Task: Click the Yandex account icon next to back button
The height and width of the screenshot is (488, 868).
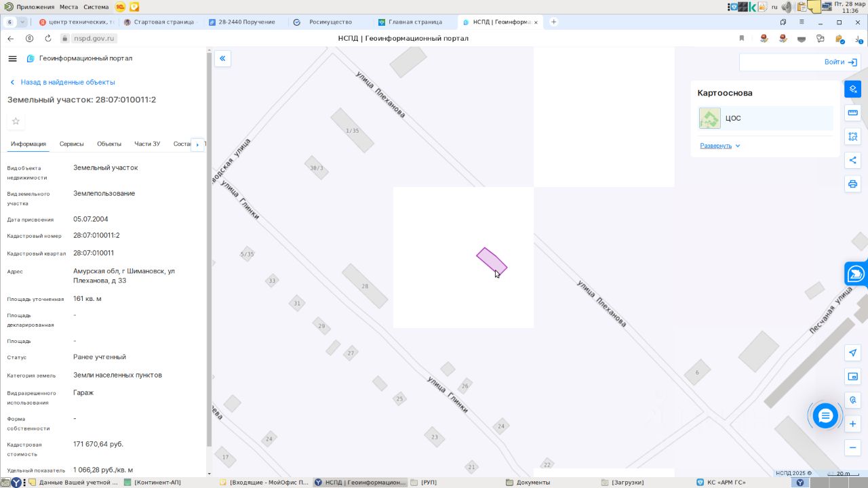Action: [x=29, y=39]
